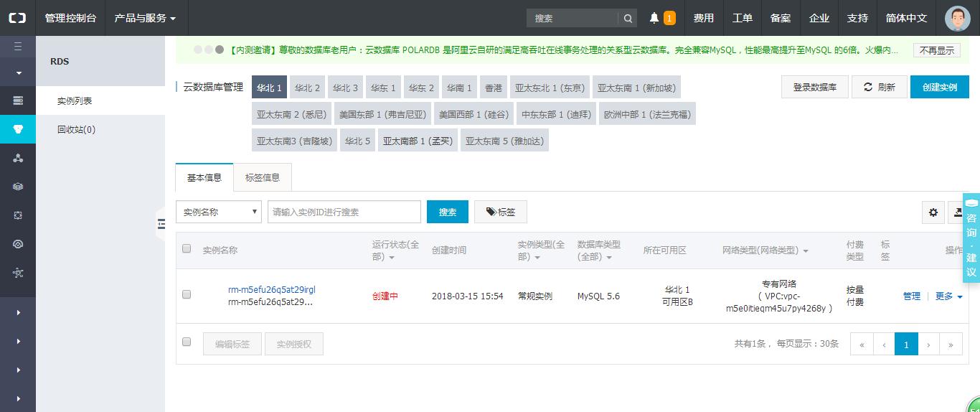Select the 美国西部 1 (硅谷) region
Image resolution: width=980 pixels, height=412 pixels.
[474, 115]
